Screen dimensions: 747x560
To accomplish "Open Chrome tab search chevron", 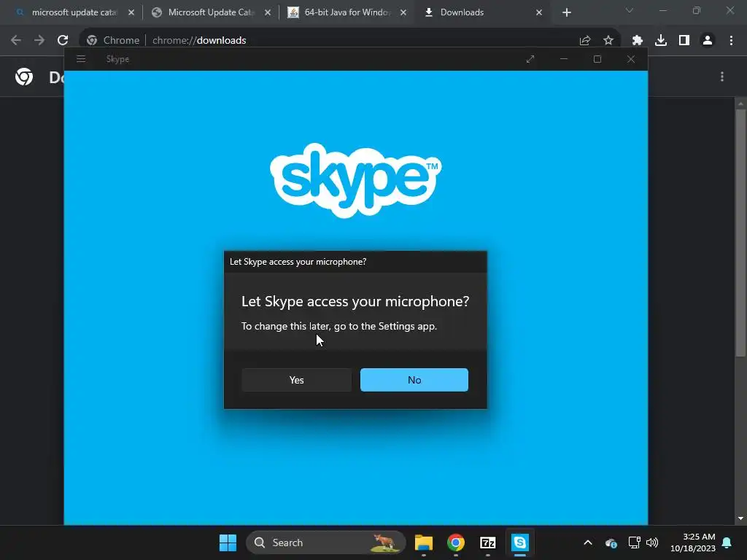I will [x=630, y=10].
